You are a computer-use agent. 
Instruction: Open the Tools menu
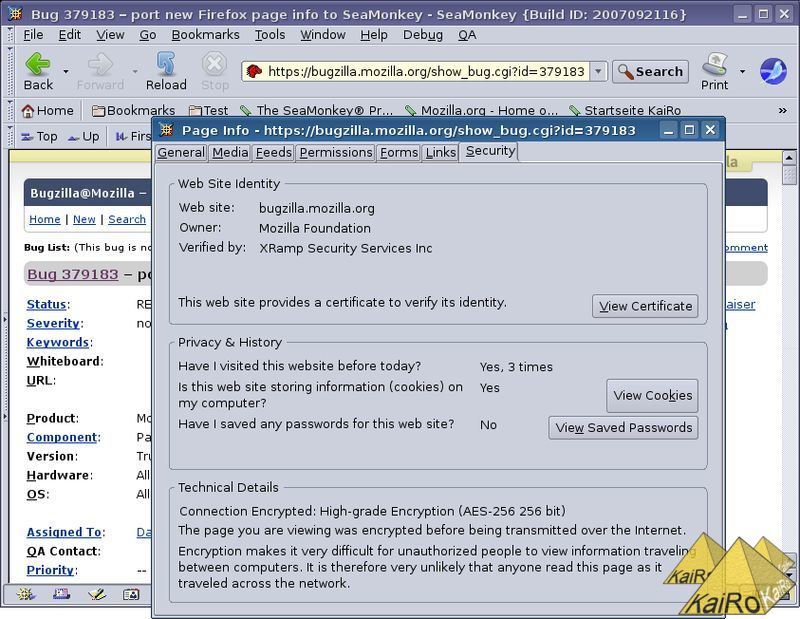pyautogui.click(x=270, y=35)
